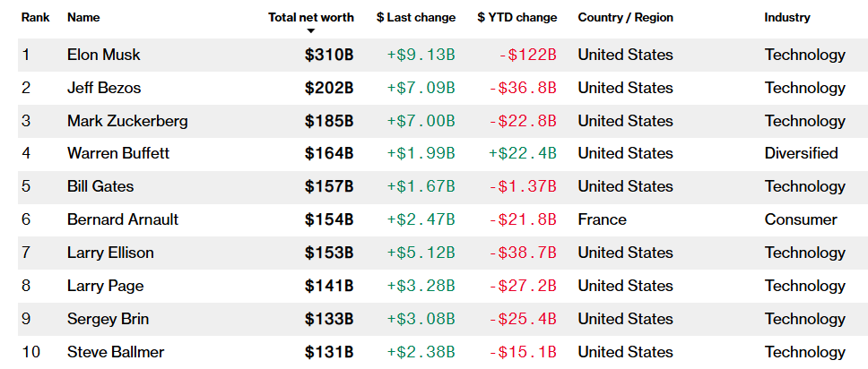Click Warren Buffett's +$22.4B YTD change
The image size is (868, 369).
(x=522, y=153)
